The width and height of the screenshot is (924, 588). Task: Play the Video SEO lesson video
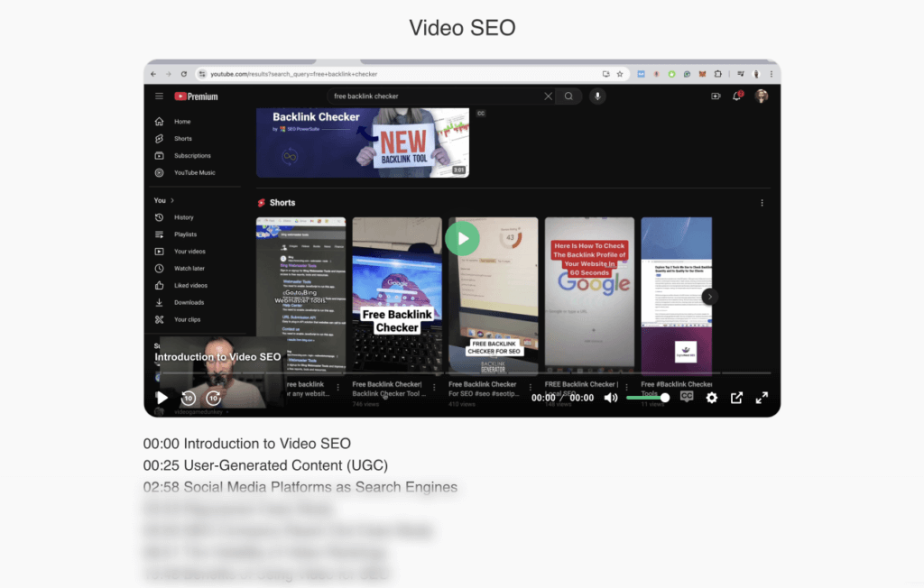pos(162,398)
